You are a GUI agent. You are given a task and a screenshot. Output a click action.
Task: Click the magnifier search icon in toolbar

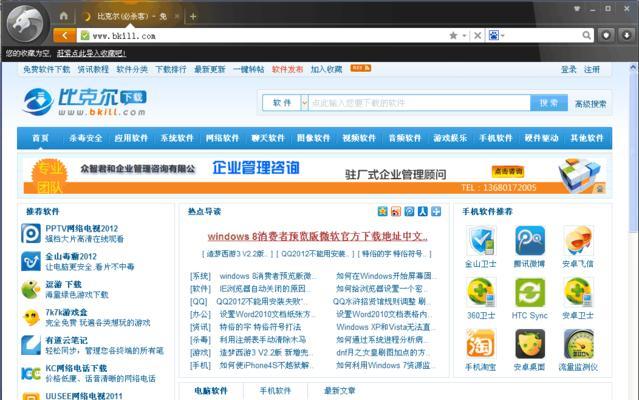point(586,35)
